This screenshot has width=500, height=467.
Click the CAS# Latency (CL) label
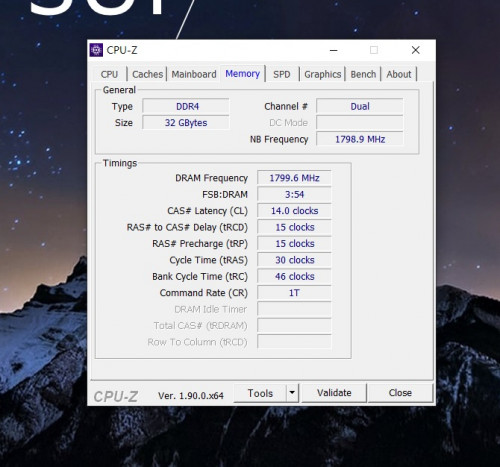[x=207, y=211]
